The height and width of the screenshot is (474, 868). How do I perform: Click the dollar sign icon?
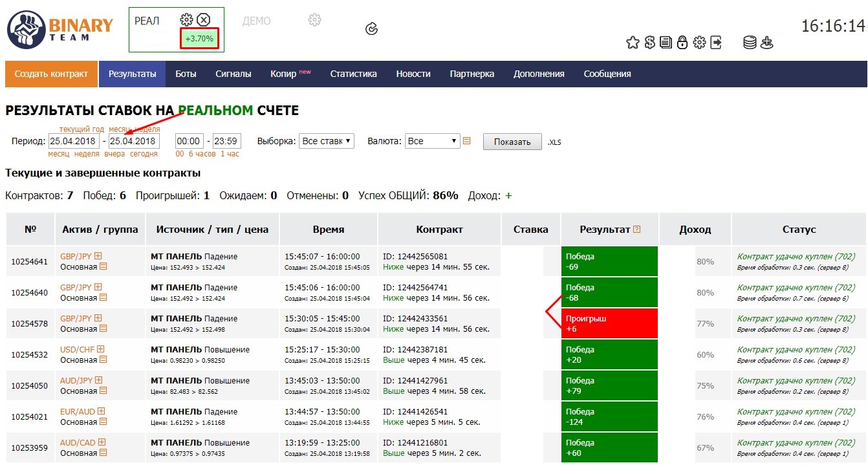click(x=650, y=43)
